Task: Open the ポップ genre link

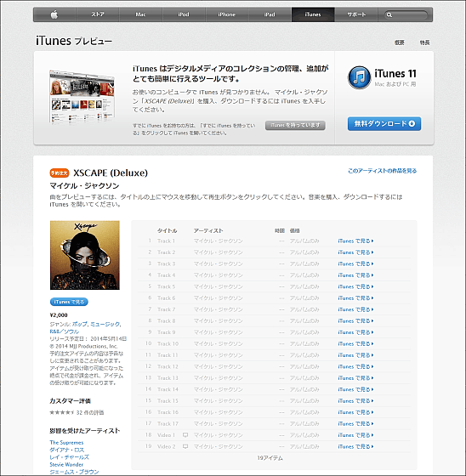Action: pyautogui.click(x=80, y=324)
